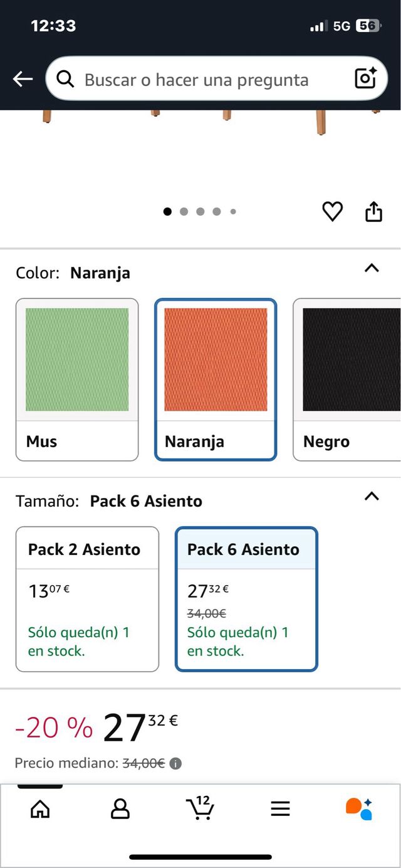Collapse the Color section chevron
This screenshot has width=401, height=868.
coord(372,268)
